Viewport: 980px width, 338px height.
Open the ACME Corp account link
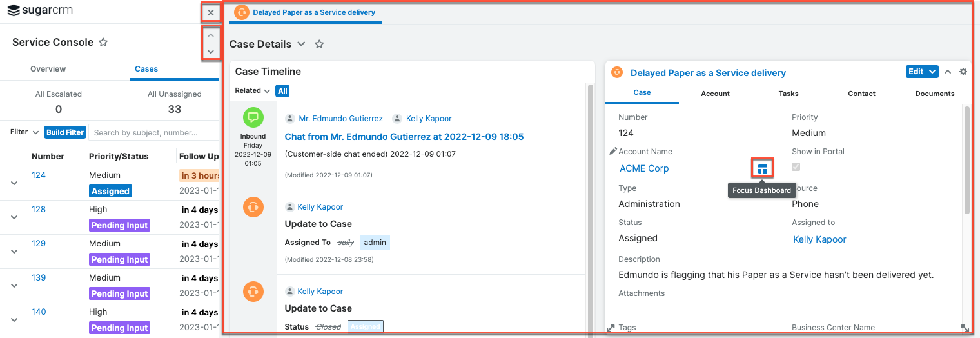[644, 168]
